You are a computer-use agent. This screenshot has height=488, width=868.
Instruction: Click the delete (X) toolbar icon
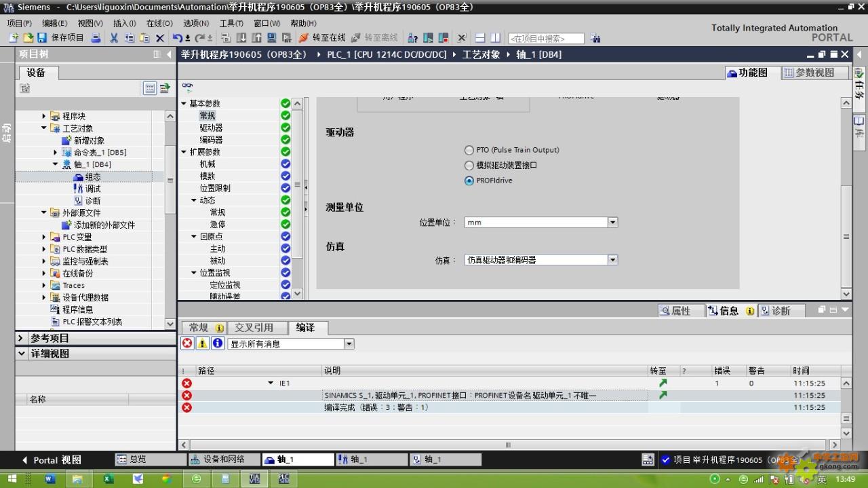click(x=160, y=38)
